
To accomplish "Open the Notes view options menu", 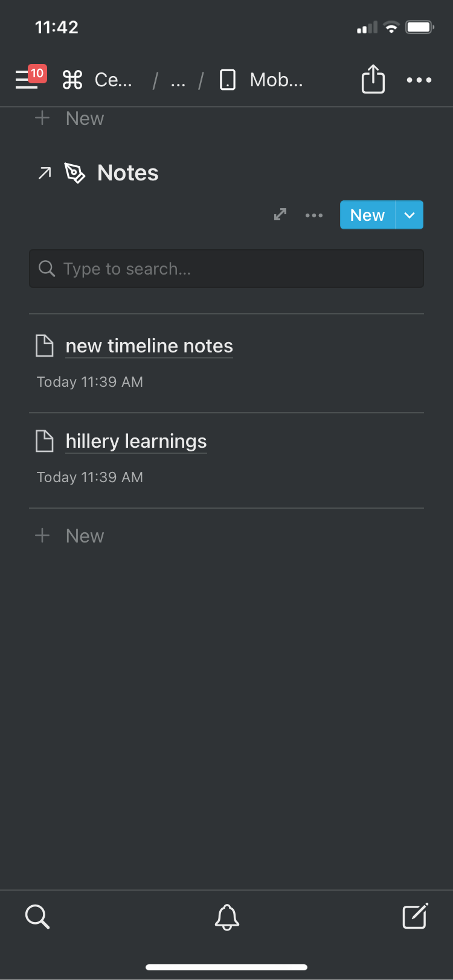I will (314, 215).
